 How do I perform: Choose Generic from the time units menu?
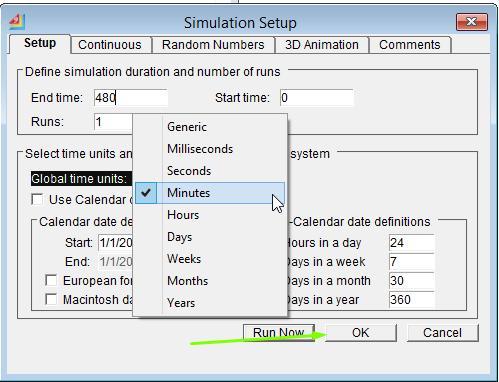(210, 127)
